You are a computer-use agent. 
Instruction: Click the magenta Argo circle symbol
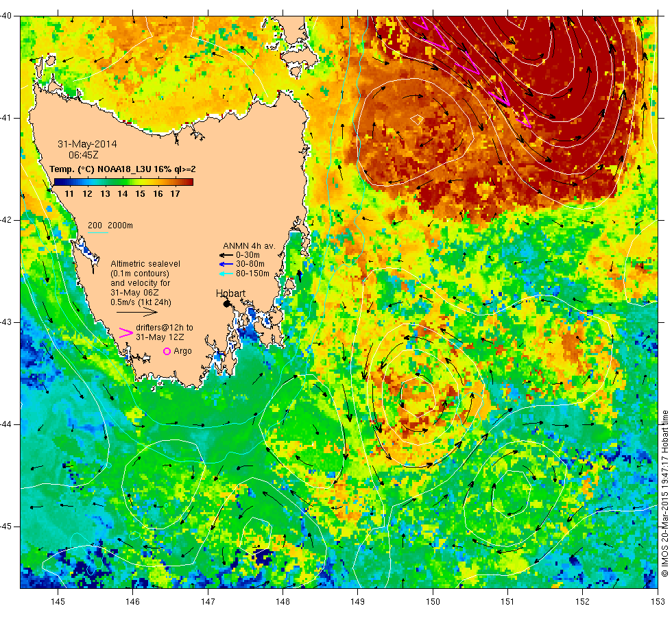[x=167, y=351]
